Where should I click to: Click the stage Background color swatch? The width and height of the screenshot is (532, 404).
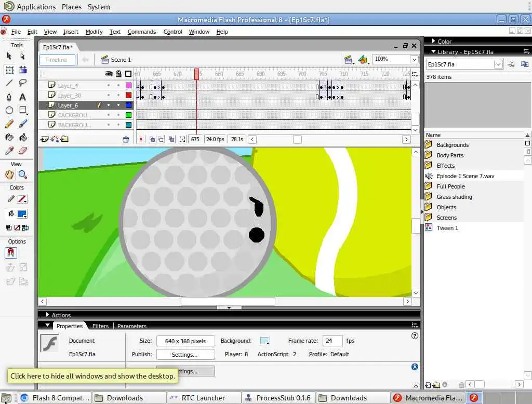click(x=264, y=341)
